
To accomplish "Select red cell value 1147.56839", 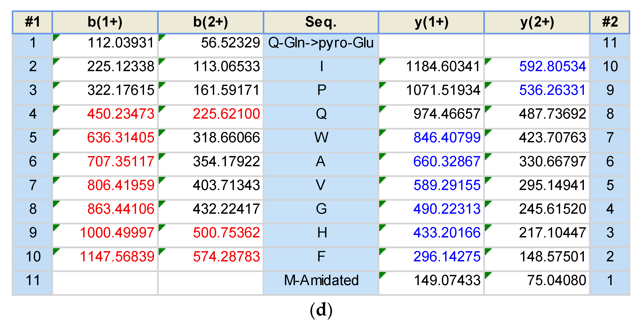I will pos(105,259).
